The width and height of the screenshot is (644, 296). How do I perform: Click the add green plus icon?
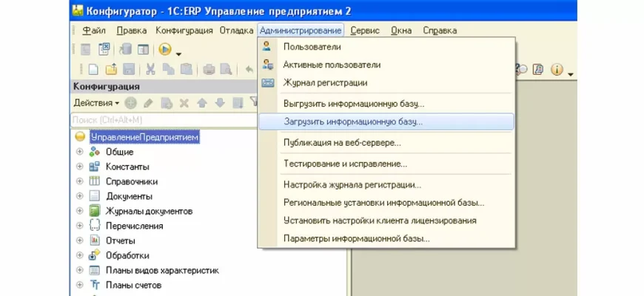click(131, 103)
